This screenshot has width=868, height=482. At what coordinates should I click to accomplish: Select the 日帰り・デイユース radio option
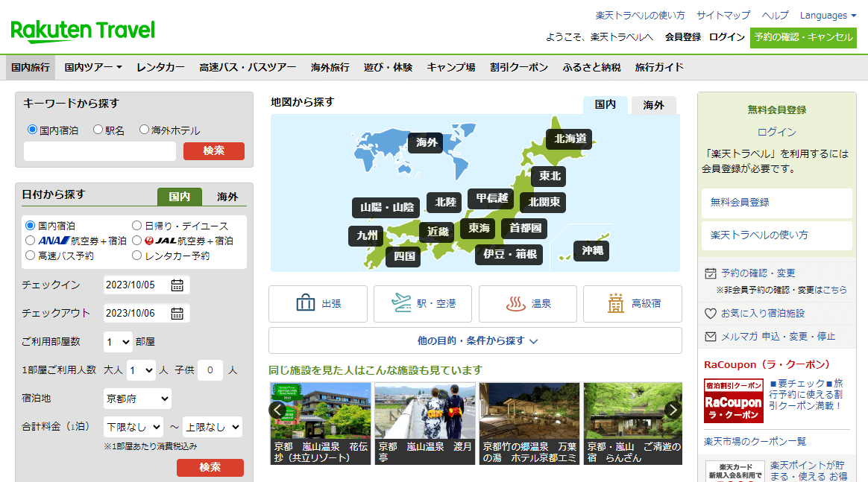pyautogui.click(x=136, y=226)
